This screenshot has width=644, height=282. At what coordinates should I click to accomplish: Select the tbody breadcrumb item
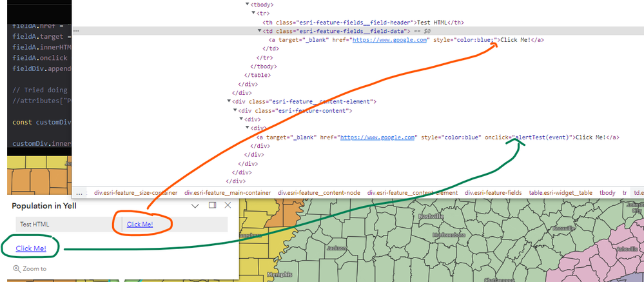pyautogui.click(x=607, y=192)
